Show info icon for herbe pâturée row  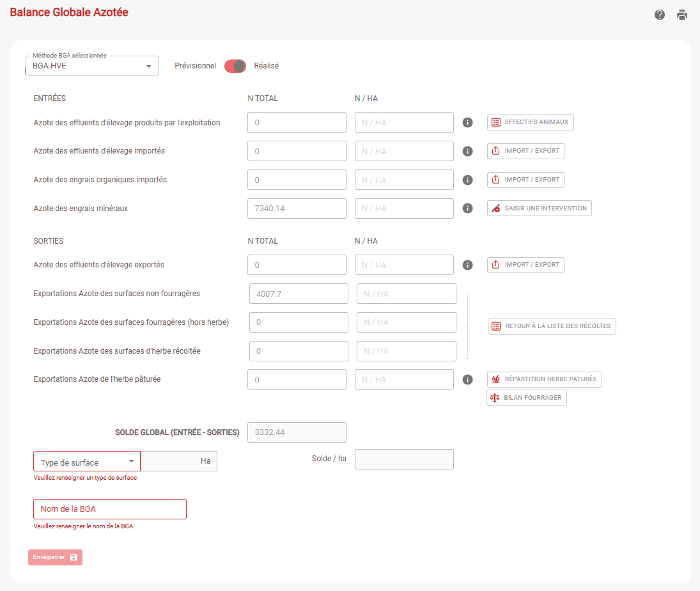467,379
